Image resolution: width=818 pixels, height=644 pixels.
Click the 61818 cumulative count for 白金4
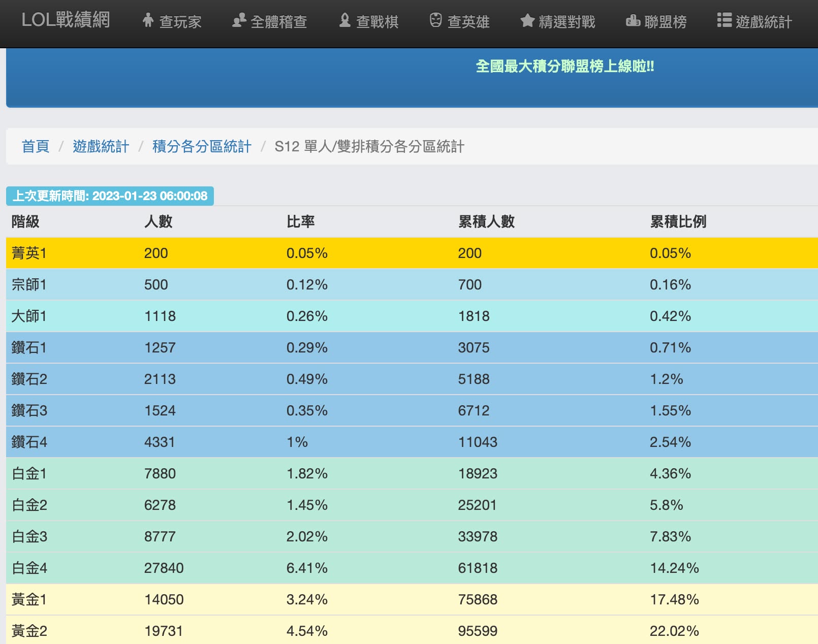(x=478, y=568)
